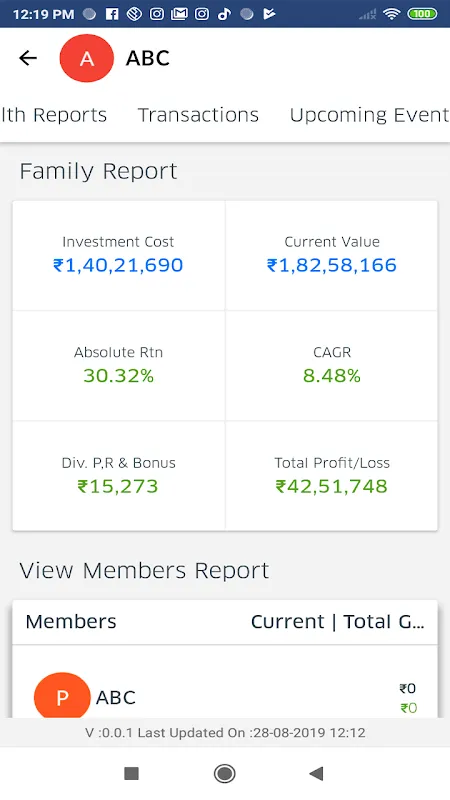
Task: Tap the Div. P,R & Bonus tile
Action: (x=118, y=476)
